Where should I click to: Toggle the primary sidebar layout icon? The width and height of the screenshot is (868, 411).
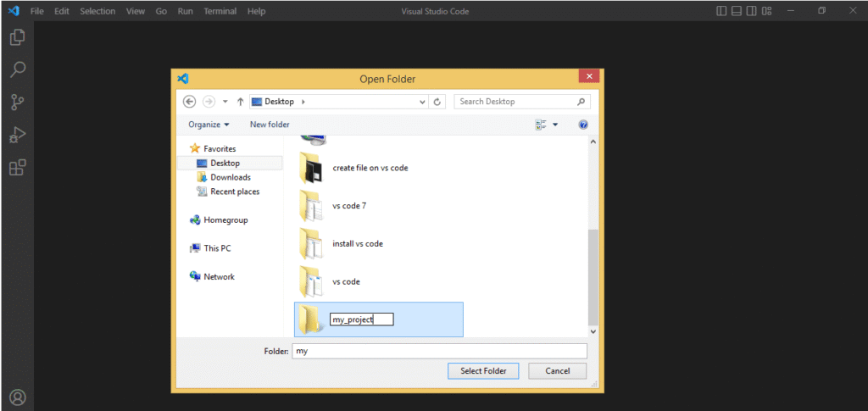point(721,11)
